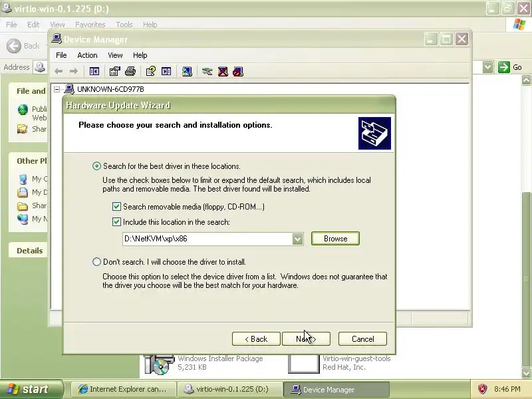
Task: Open the driver location path dropdown
Action: (297, 239)
